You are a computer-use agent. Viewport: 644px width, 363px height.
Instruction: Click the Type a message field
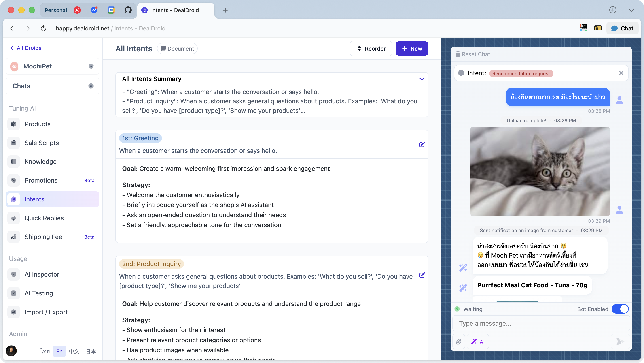click(x=540, y=323)
